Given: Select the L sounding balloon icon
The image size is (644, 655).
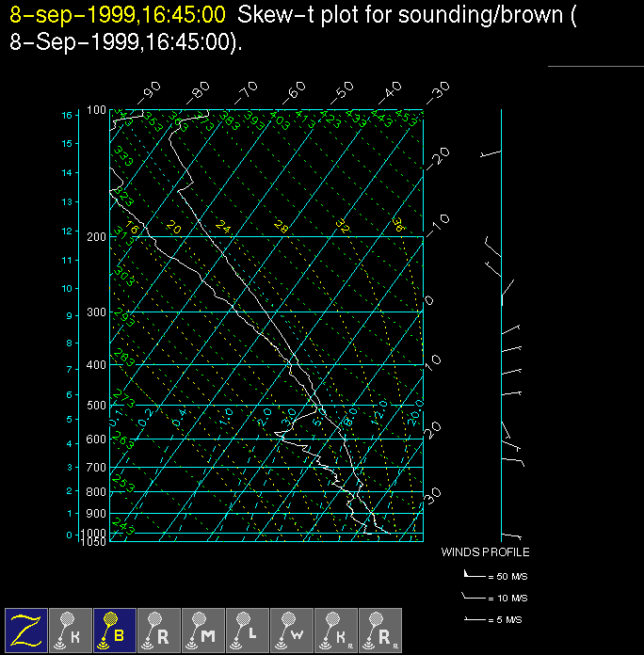Looking at the screenshot, I should pyautogui.click(x=248, y=630).
